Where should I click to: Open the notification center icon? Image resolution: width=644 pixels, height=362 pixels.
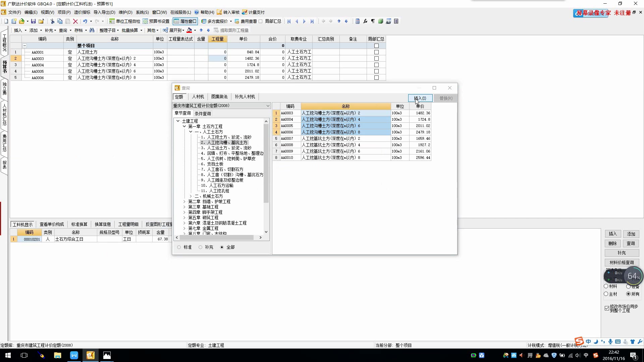pyautogui.click(x=634, y=355)
